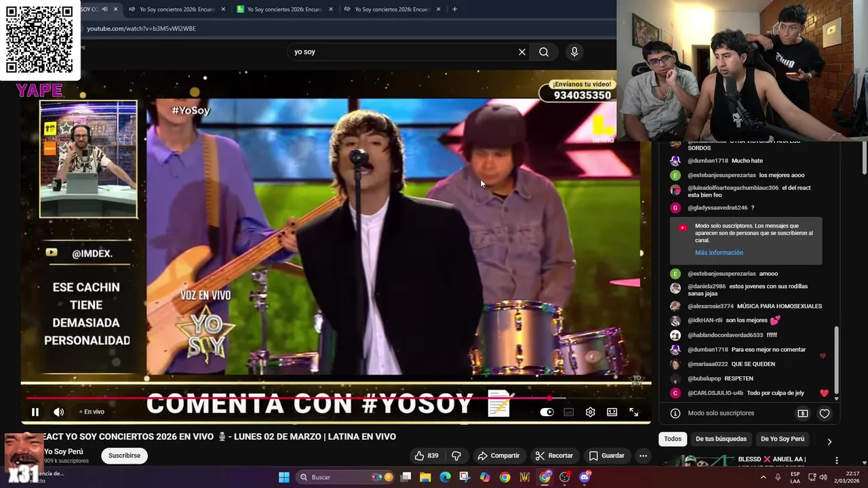868x488 pixels.
Task: Open OBS Studio from taskbar
Action: tap(564, 477)
